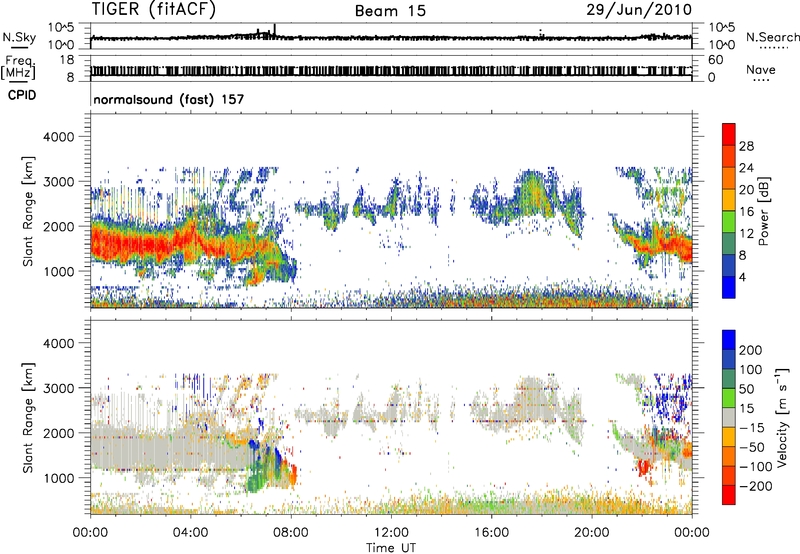Click the '08:00' time tick label

(291, 533)
